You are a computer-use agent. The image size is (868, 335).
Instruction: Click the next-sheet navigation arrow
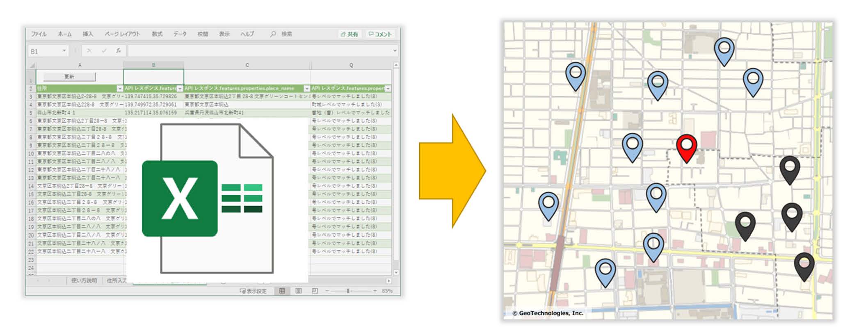tap(49, 281)
